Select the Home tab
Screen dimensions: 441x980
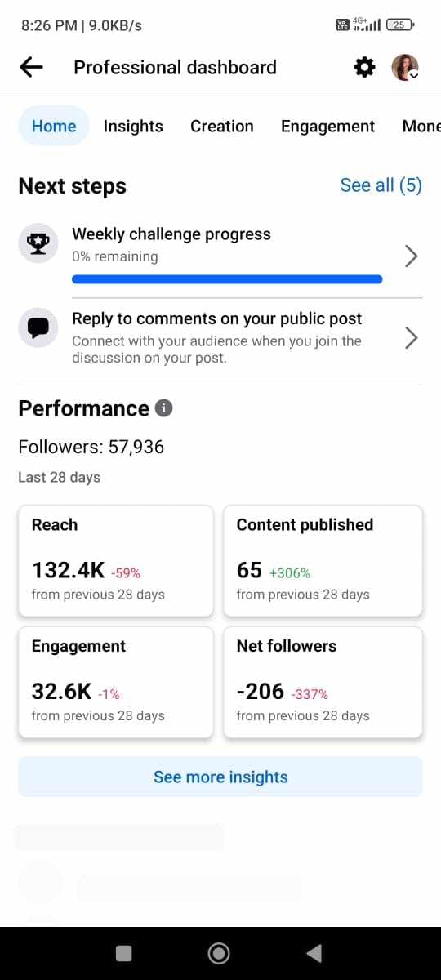coord(54,126)
